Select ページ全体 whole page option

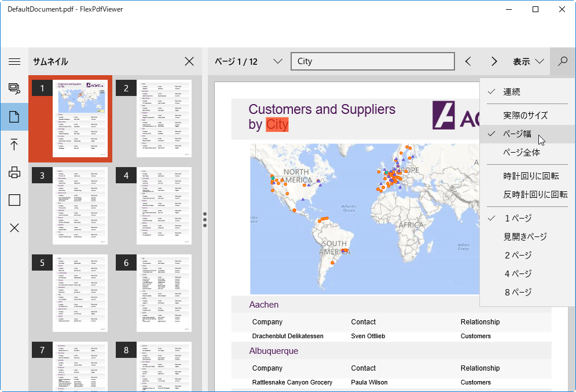[x=527, y=152]
